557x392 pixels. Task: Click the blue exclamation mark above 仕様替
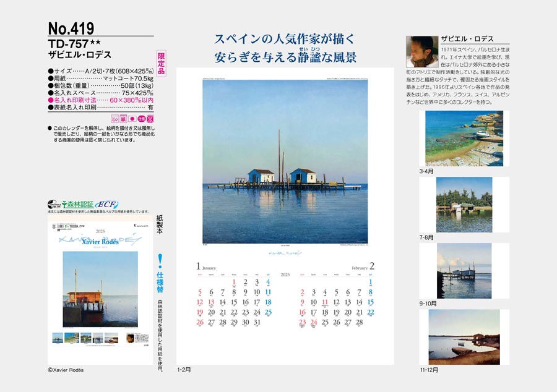(160, 261)
